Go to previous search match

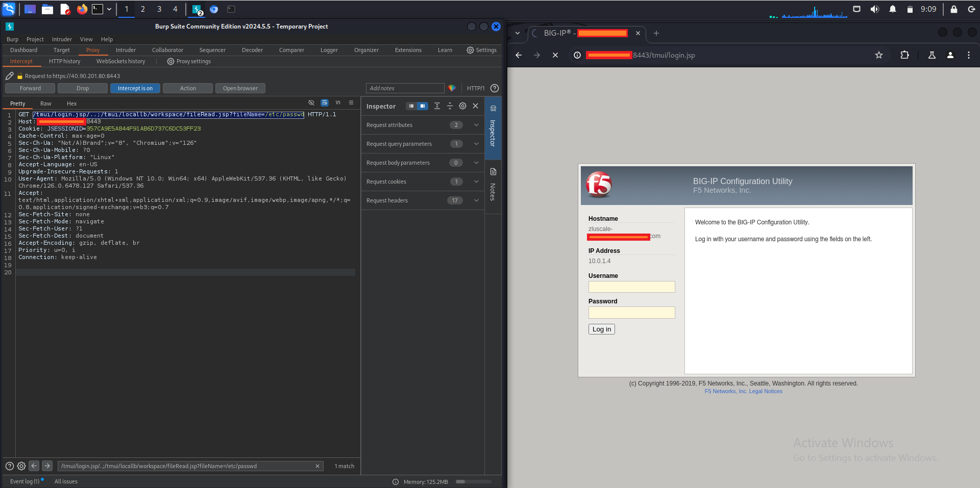pos(34,466)
